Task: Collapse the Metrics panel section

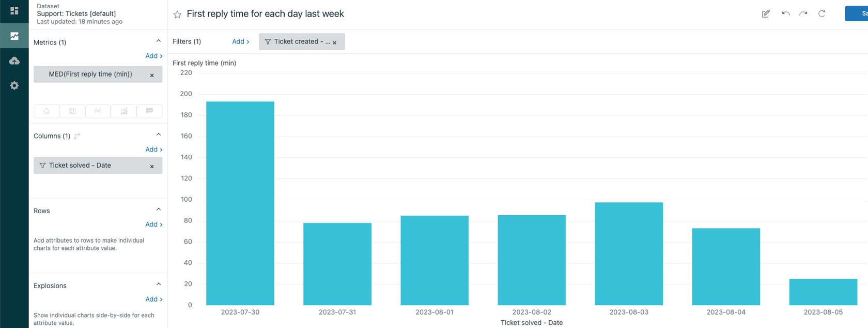Action: pyautogui.click(x=159, y=40)
